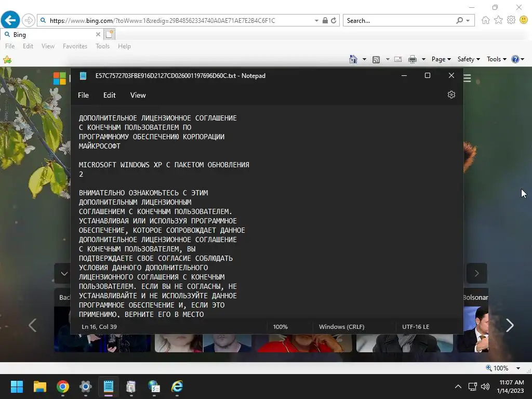Open Notepad File menu

(x=83, y=96)
